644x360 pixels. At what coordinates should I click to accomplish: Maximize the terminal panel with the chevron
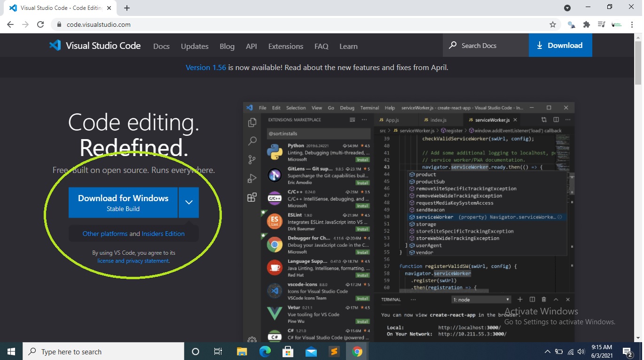click(x=556, y=299)
